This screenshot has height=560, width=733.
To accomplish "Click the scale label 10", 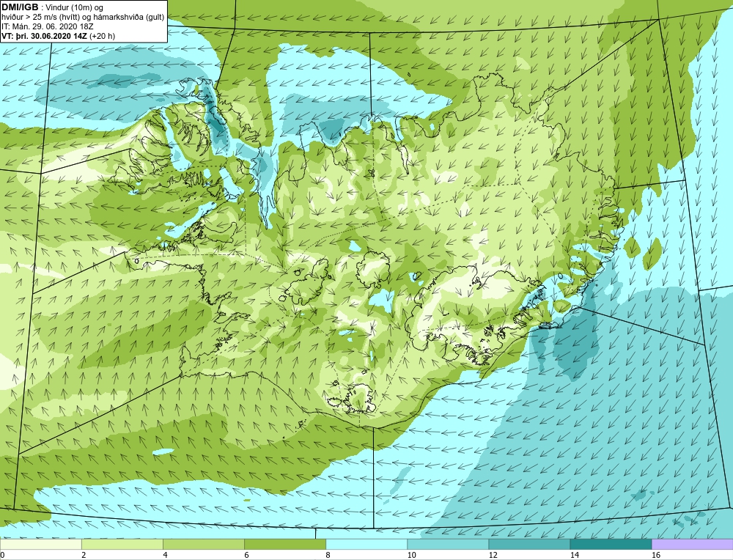I will click(x=412, y=555).
